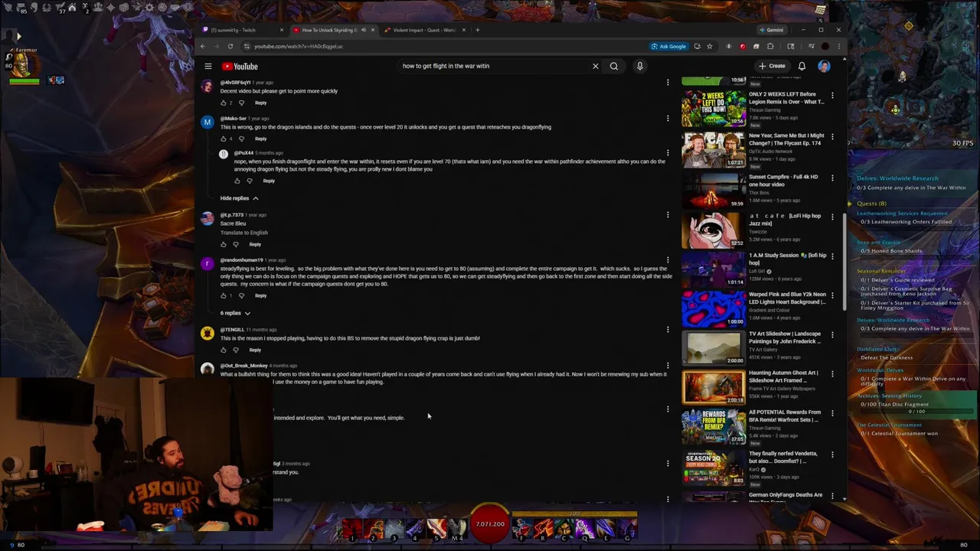Image resolution: width=980 pixels, height=551 pixels.
Task: Open options menu for @randomhuman19 comment
Action: (668, 260)
